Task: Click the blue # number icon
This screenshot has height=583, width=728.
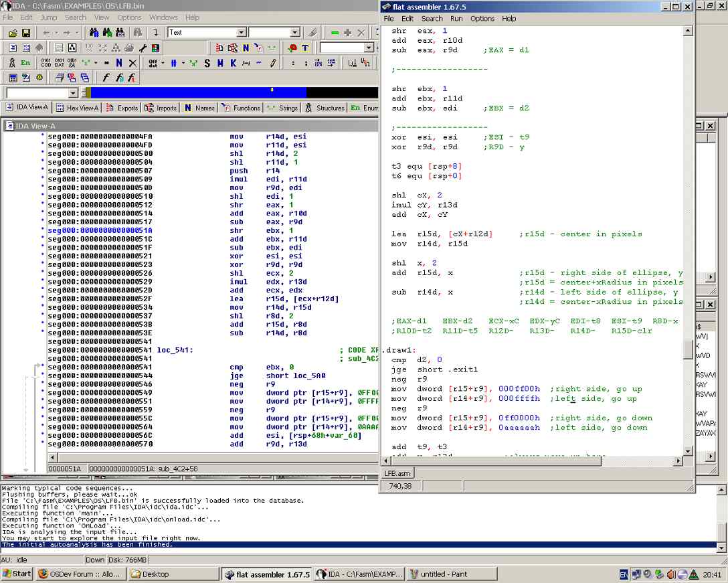Action: (x=174, y=63)
